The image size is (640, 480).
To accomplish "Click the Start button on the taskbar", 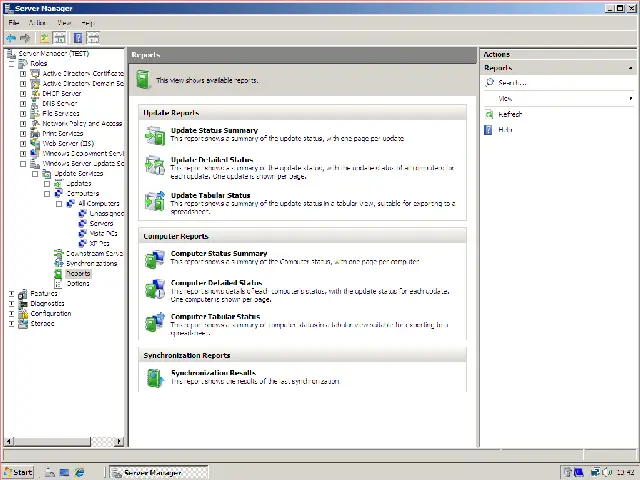I will pos(18,472).
